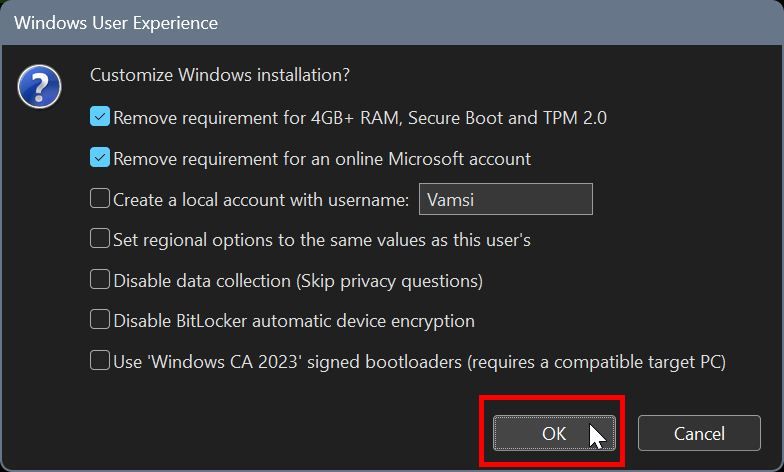The height and width of the screenshot is (472, 784).
Task: Click the 'Customize Windows installation?' heading text
Action: [220, 75]
